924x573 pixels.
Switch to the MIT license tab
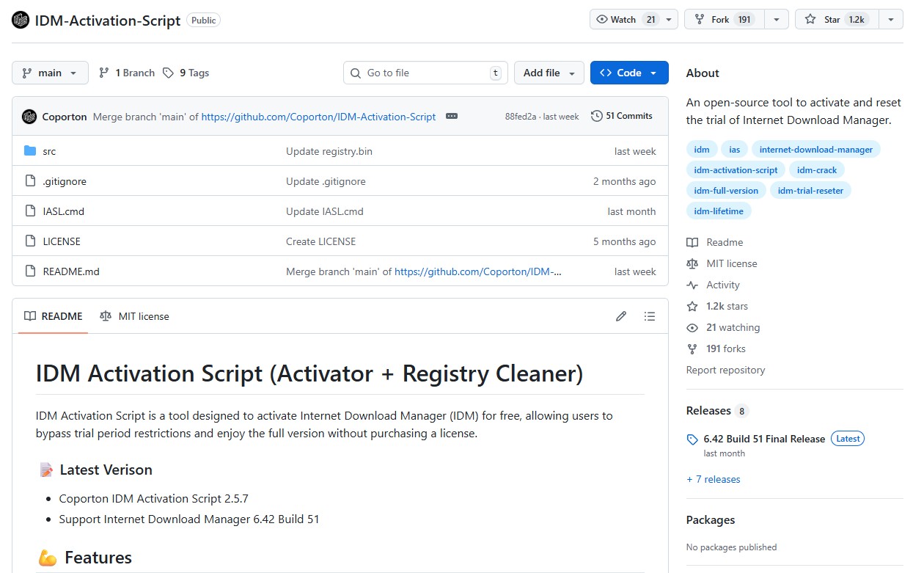click(x=134, y=316)
